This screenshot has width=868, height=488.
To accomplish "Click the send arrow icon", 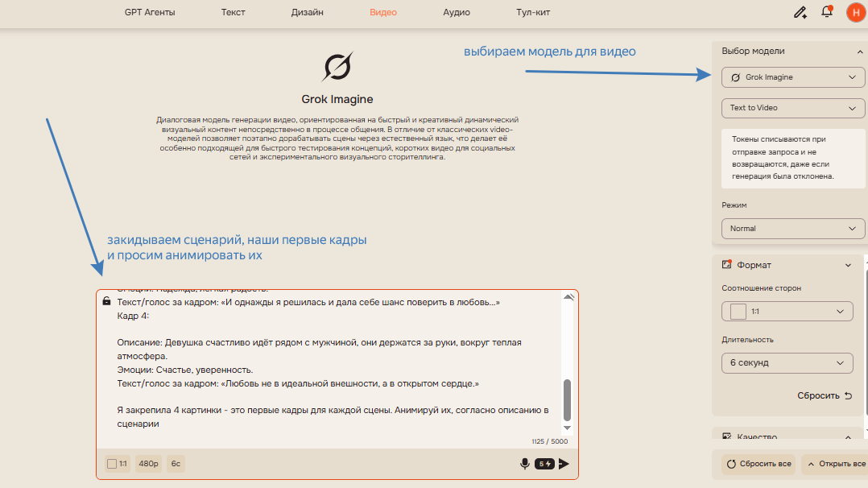I will (x=564, y=464).
